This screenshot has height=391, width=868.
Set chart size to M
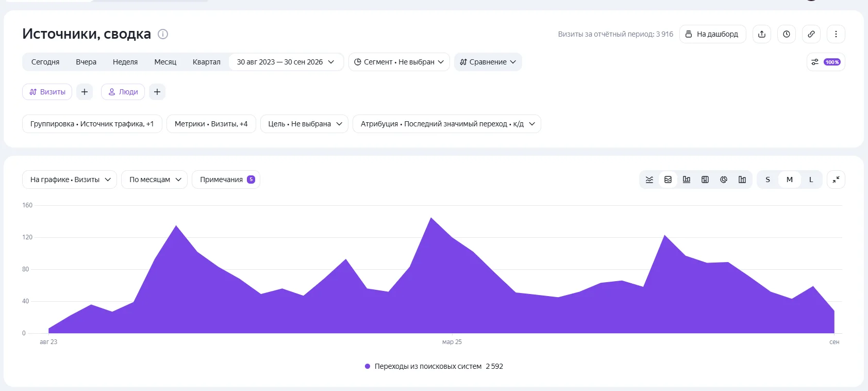790,180
